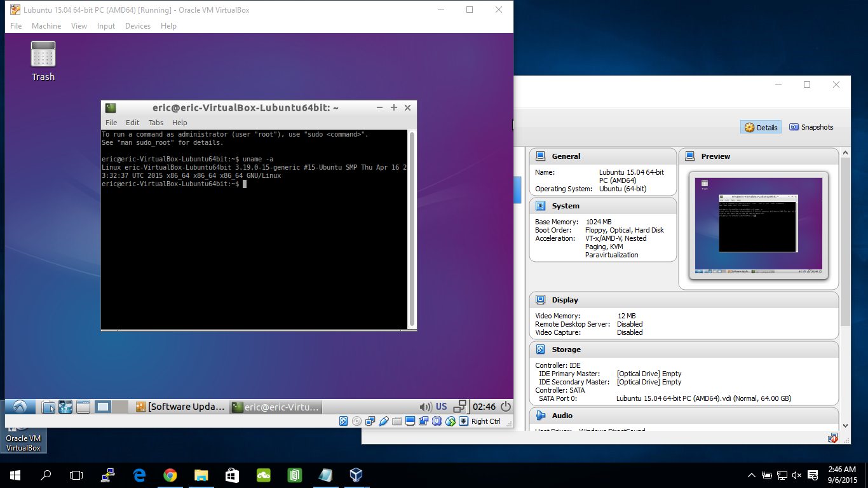Click the Optical Drives status icon in VM status bar

click(356, 421)
